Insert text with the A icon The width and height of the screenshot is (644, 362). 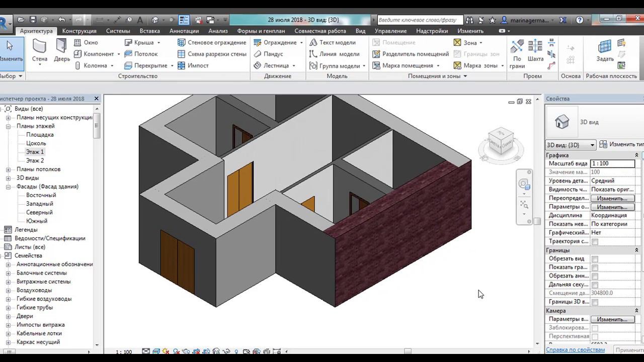[140, 20]
